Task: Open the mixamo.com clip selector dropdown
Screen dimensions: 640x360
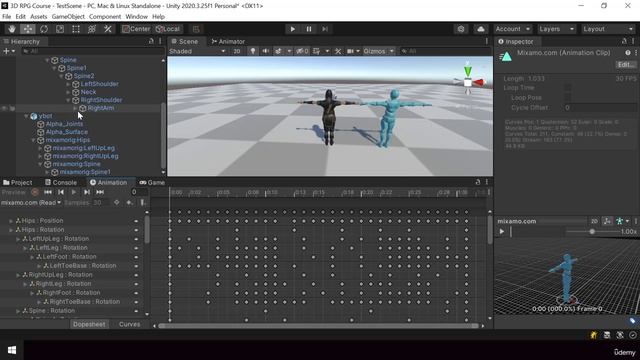Action: click(31, 202)
